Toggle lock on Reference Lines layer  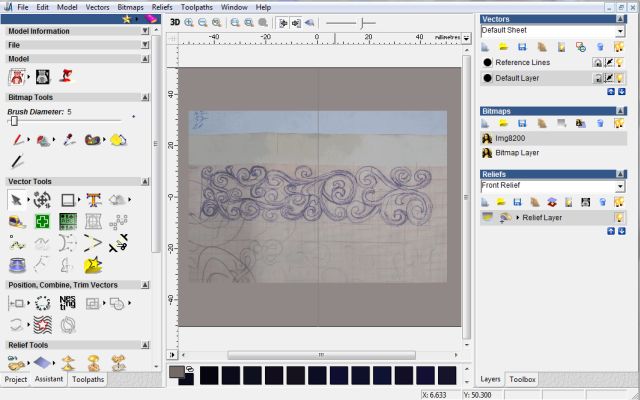[x=598, y=62]
